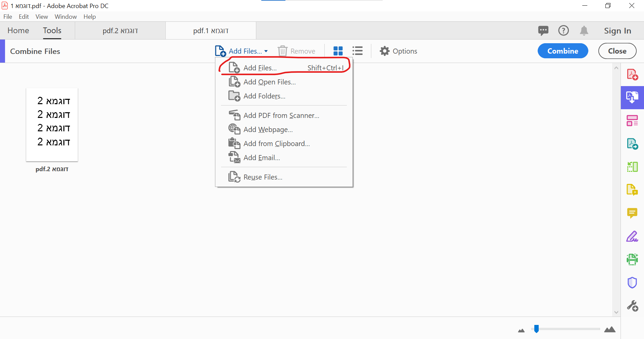The height and width of the screenshot is (339, 644).
Task: Select the pdf.2 filename label under thumbnail
Action: [52, 169]
